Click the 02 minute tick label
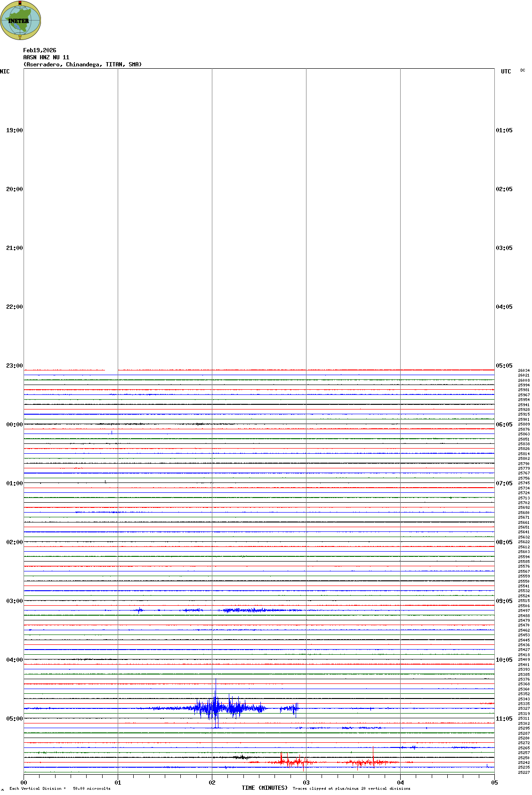 (x=212, y=783)
